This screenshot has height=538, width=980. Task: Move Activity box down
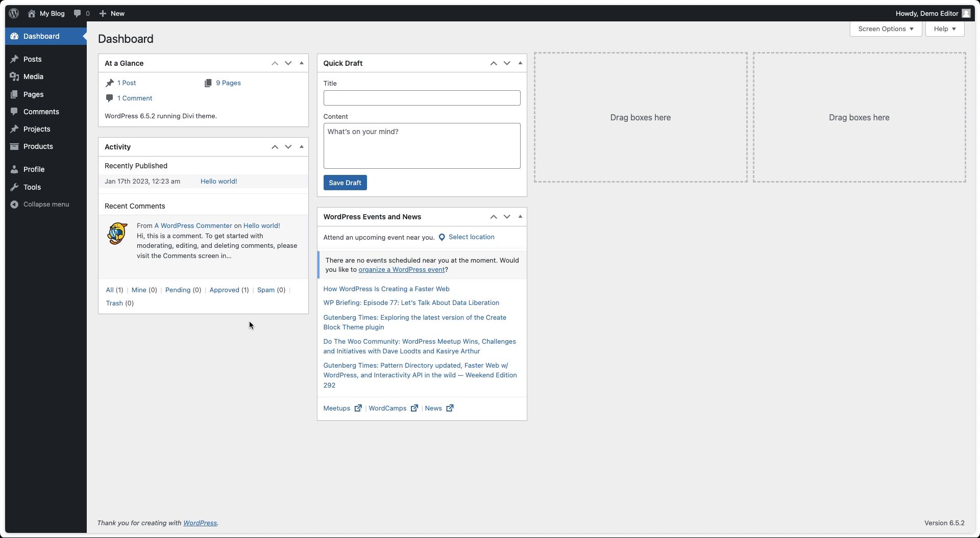click(x=288, y=147)
